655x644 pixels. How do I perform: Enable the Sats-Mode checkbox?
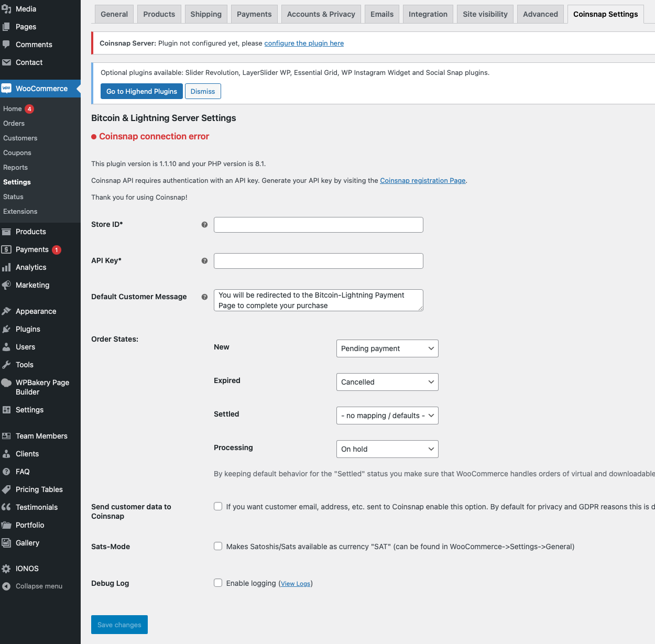(x=218, y=546)
